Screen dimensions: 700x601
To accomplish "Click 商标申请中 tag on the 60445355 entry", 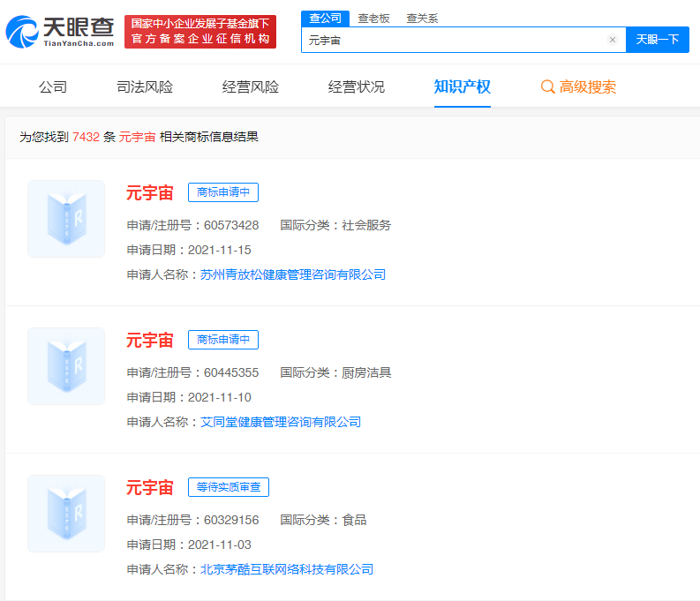I will pyautogui.click(x=223, y=340).
